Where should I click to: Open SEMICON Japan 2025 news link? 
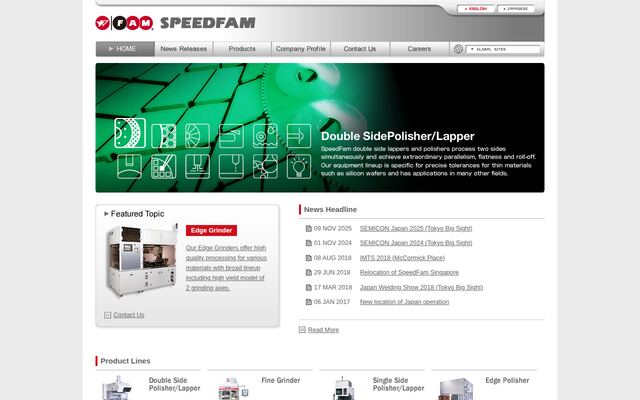pyautogui.click(x=416, y=229)
